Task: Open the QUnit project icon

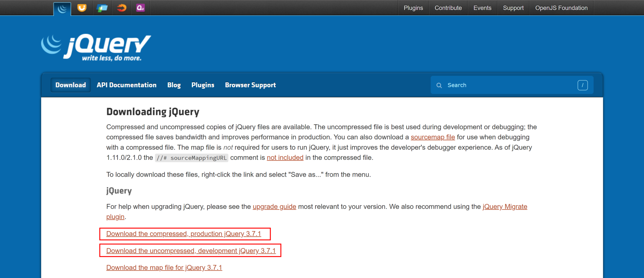Action: point(141,8)
